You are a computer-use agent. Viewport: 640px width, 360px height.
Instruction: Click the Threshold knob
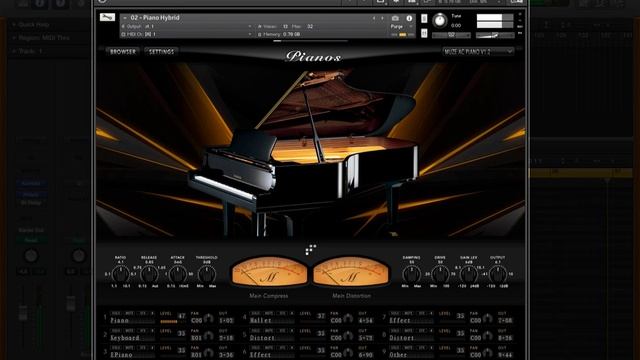(207, 274)
